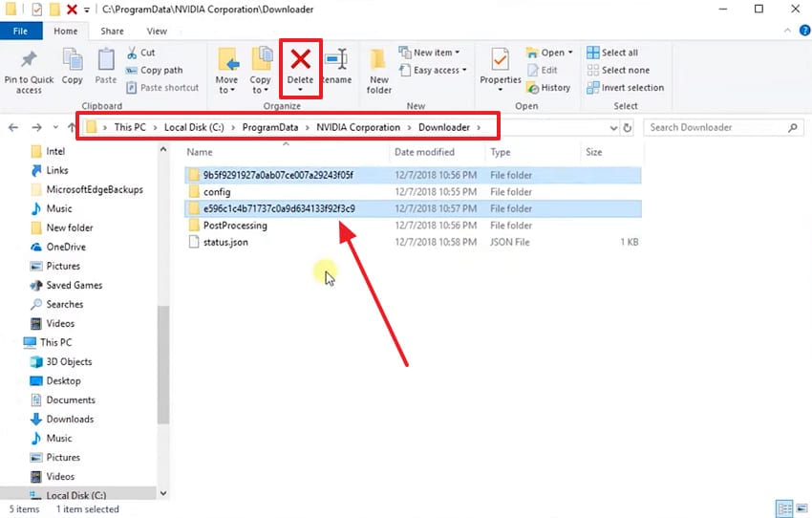Viewport: 812px width, 518px height.
Task: Switch to Large icons view
Action: [802, 508]
